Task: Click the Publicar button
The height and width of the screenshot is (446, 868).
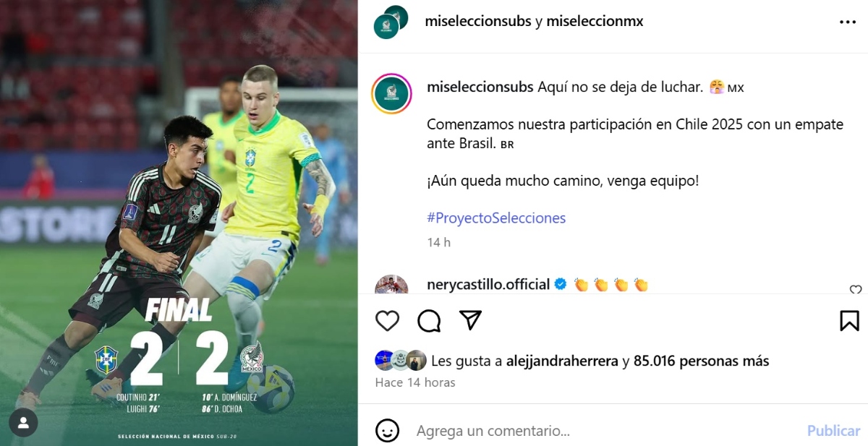Action: pyautogui.click(x=833, y=431)
